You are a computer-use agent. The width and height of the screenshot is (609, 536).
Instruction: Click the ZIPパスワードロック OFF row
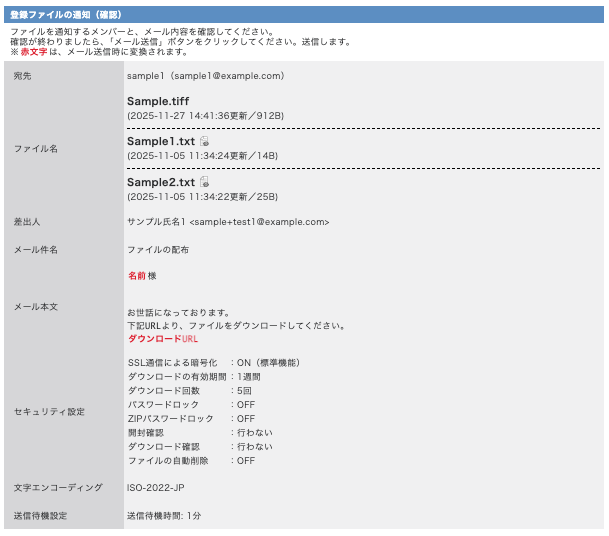191,419
